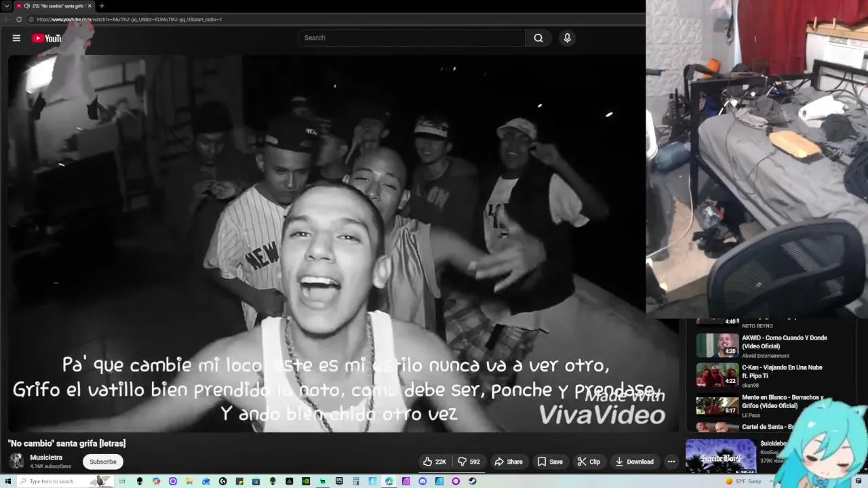The height and width of the screenshot is (488, 868).
Task: Open Mente en Blanco - Borrachos y Grifos
Action: tap(783, 401)
